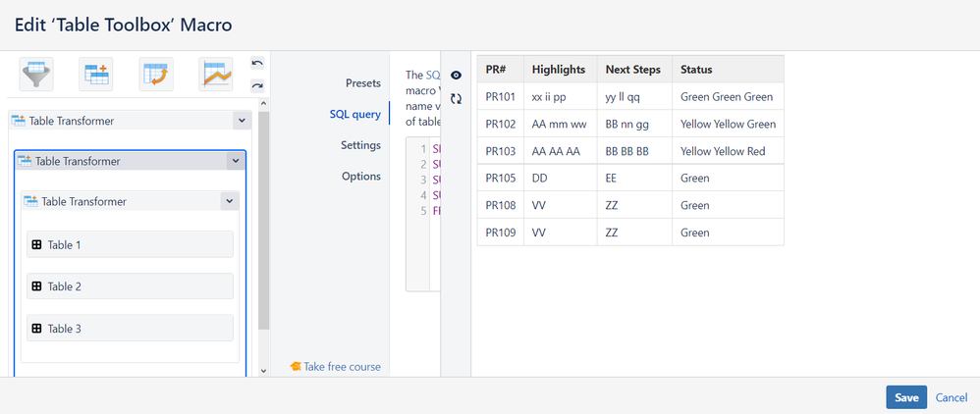This screenshot has height=414, width=980.
Task: Click the PR101 cell
Action: click(x=501, y=97)
